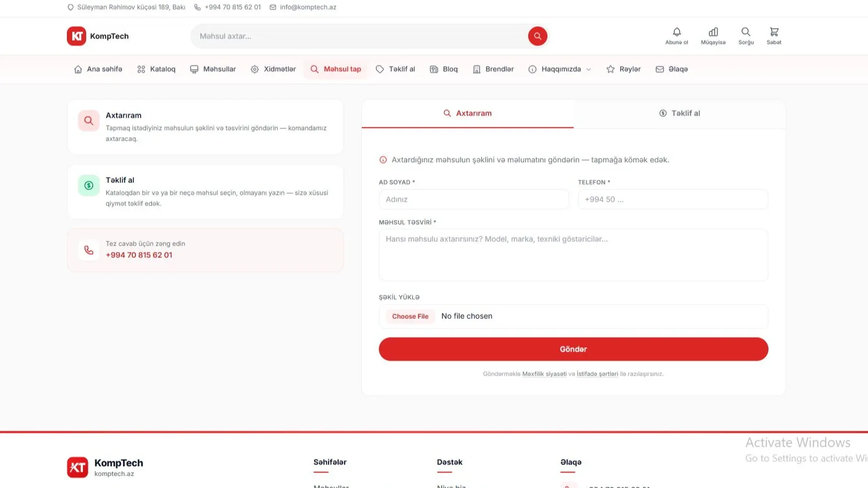Open the Rəylər menu item
The width and height of the screenshot is (868, 488).
tap(623, 69)
